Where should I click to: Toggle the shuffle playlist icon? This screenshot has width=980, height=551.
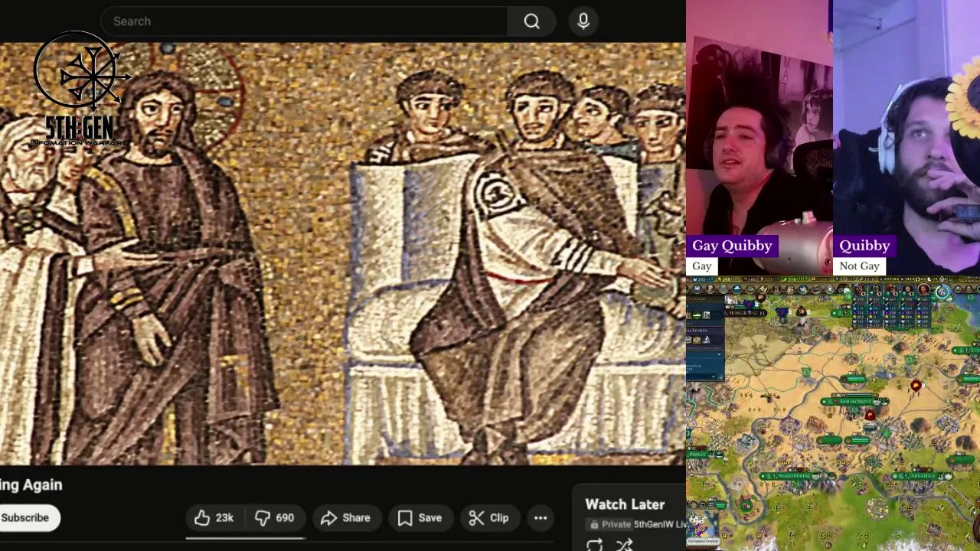coord(625,545)
